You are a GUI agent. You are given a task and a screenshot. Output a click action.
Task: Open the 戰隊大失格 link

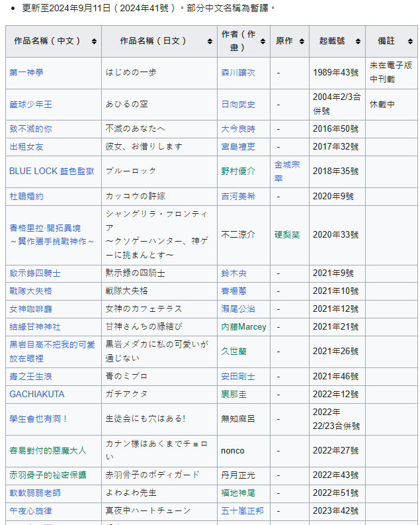(31, 291)
